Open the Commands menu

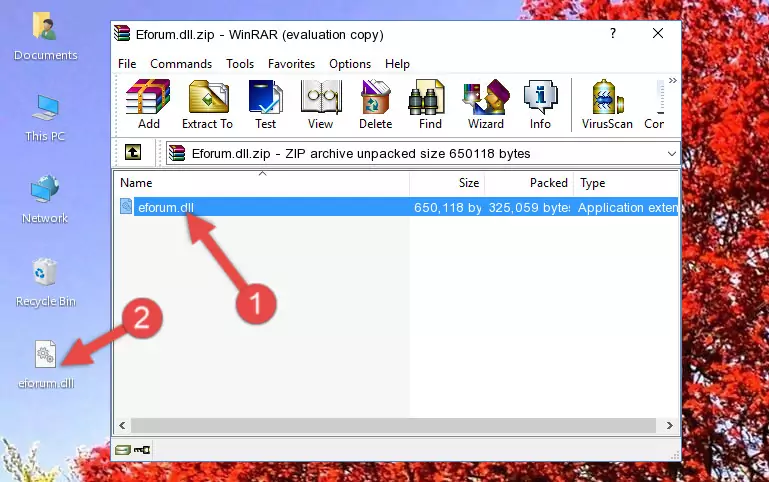(181, 64)
